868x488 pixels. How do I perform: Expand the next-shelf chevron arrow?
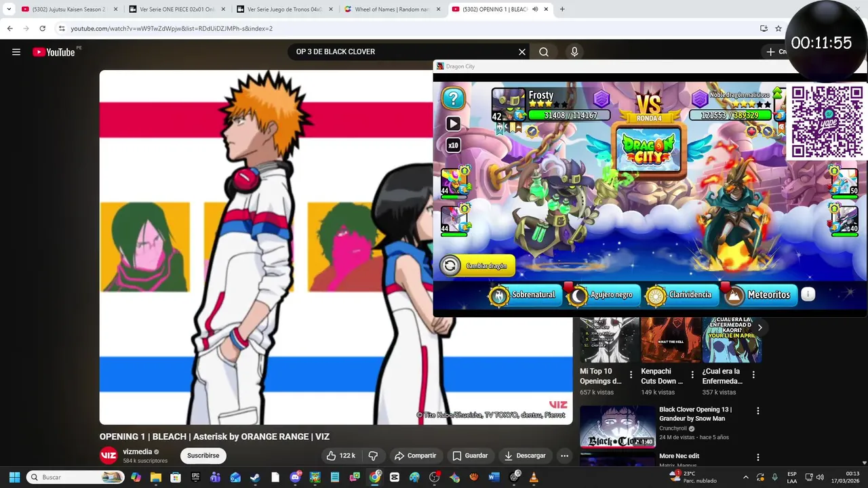[x=760, y=327]
